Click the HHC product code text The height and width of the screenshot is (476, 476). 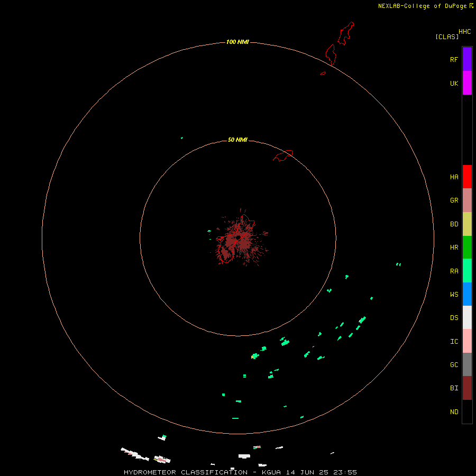(x=464, y=32)
